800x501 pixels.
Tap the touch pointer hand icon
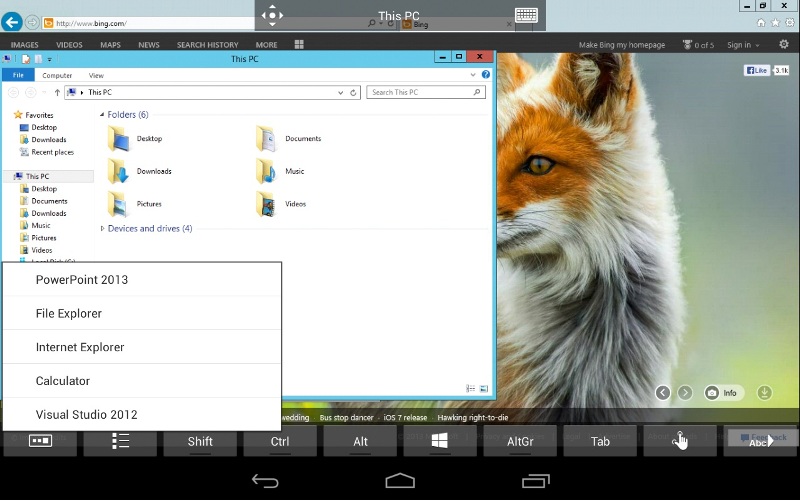(x=680, y=441)
